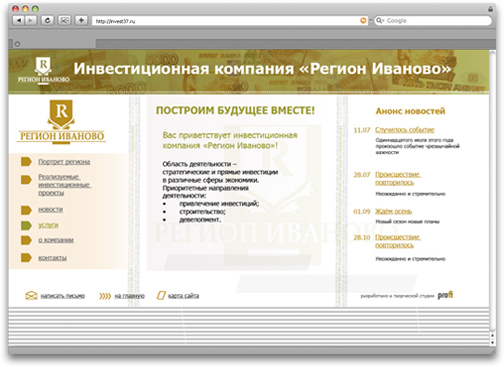Open the Google search magnifier dropdown
This screenshot has height=367, width=504.
click(x=380, y=21)
